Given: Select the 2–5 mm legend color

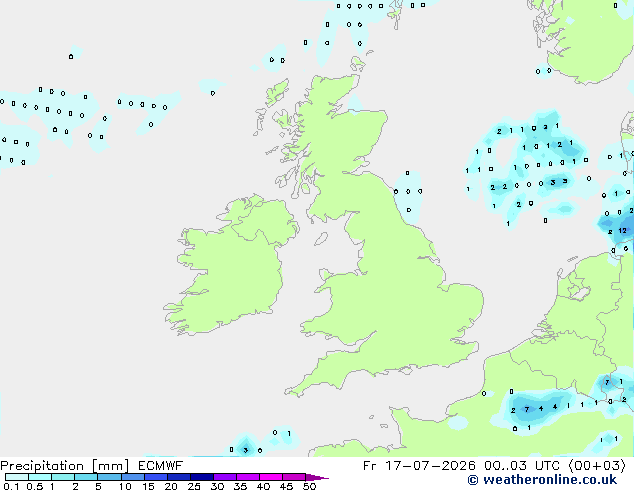Looking at the screenshot, I should [x=86, y=477].
